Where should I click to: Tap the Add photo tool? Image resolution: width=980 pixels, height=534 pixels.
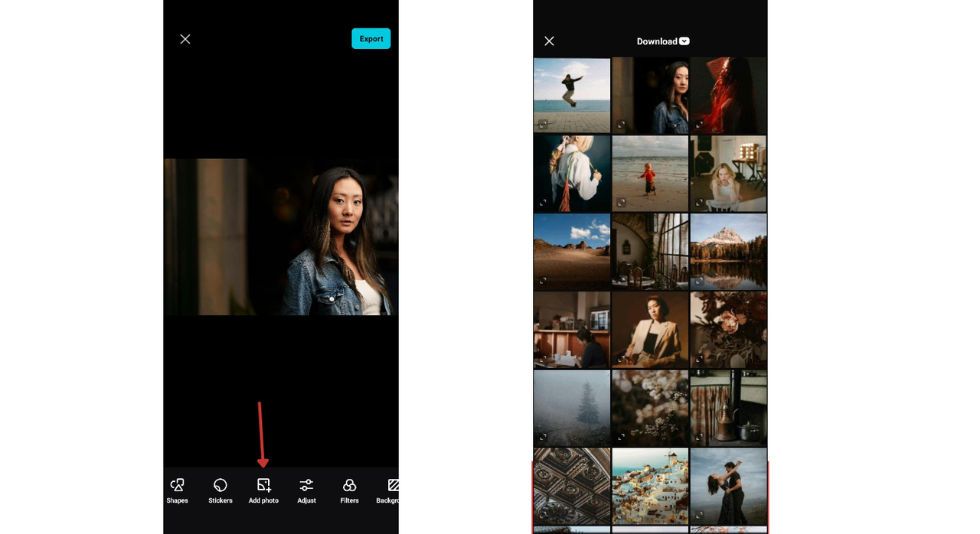pos(263,491)
